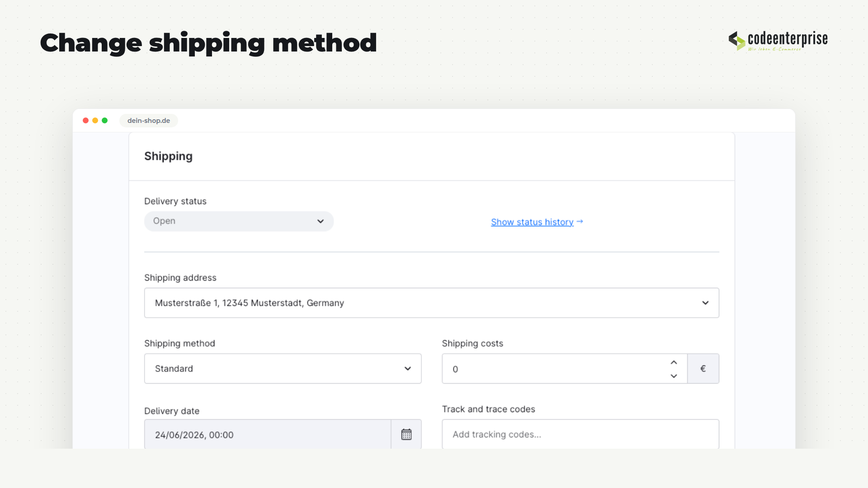Click the euro currency symbol
Screen dimensions: 868x488
tap(703, 369)
